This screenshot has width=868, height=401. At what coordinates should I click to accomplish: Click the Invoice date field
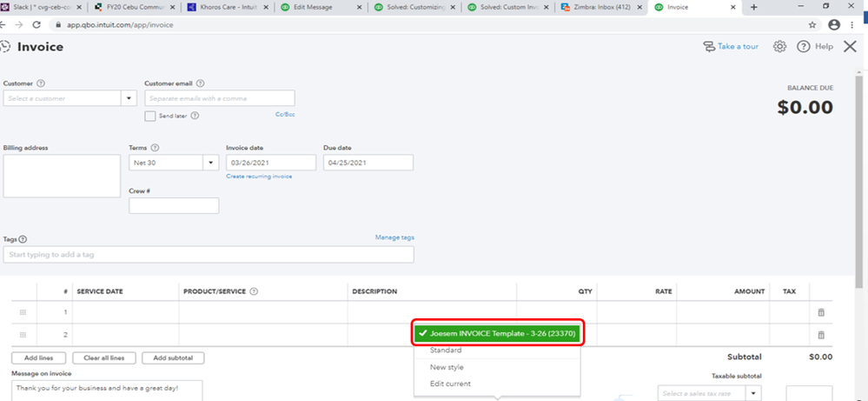271,163
